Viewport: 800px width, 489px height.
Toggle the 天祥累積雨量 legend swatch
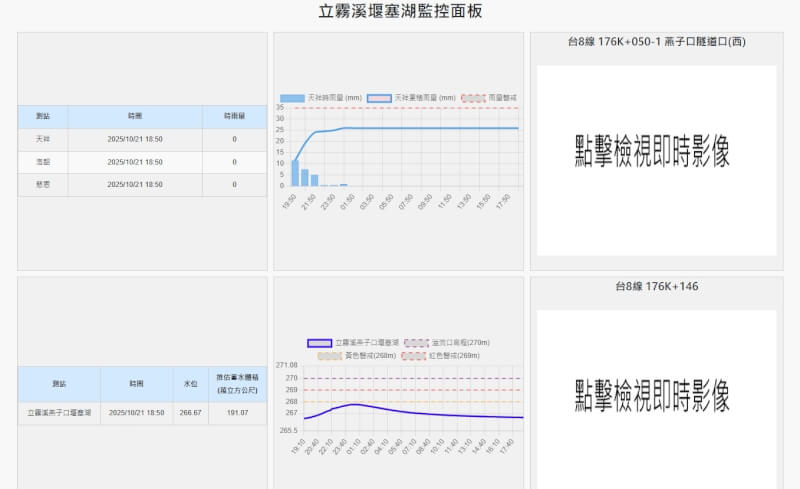(x=379, y=98)
